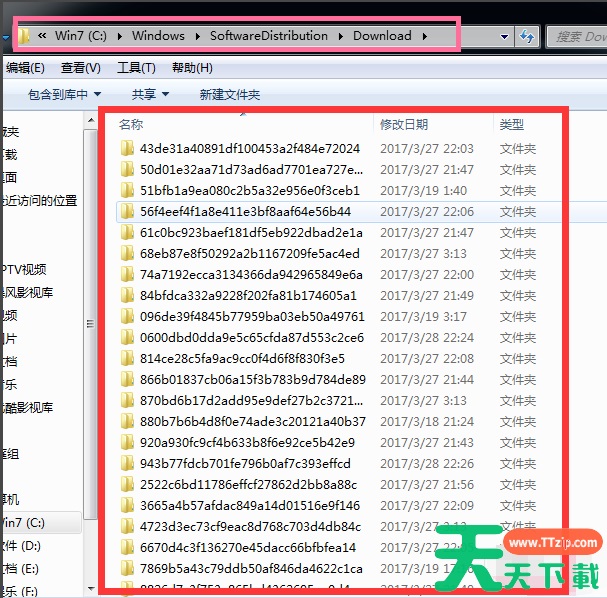Image resolution: width=607 pixels, height=598 pixels.
Task: Open the 查看(V) menu
Action: 81,68
